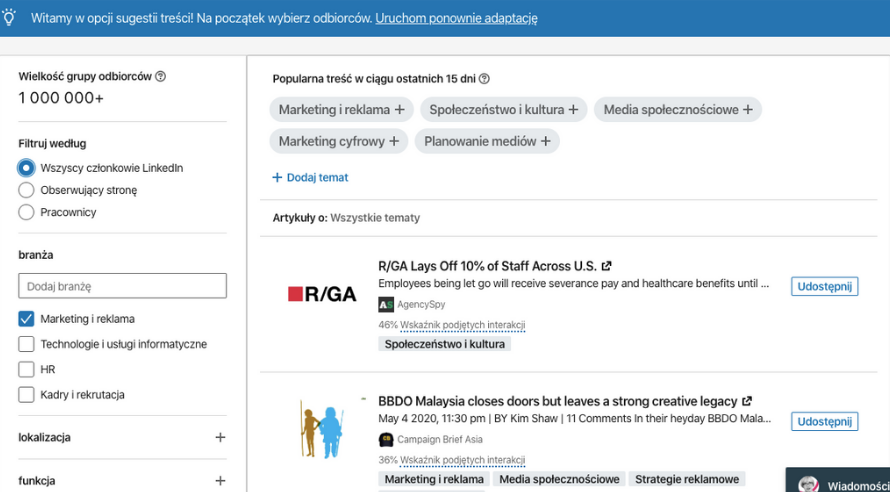Click the Strategie reklamowe tag

click(687, 479)
